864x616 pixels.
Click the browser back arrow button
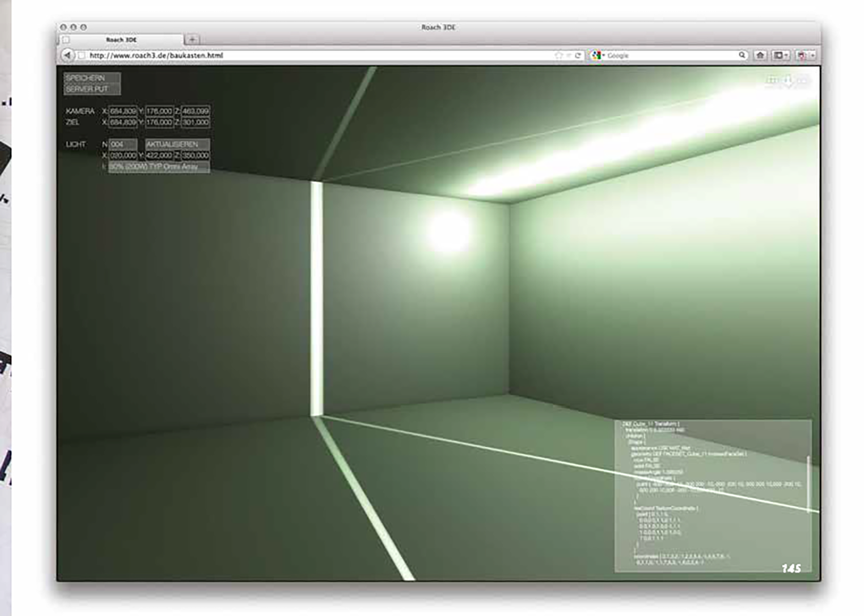tap(68, 55)
